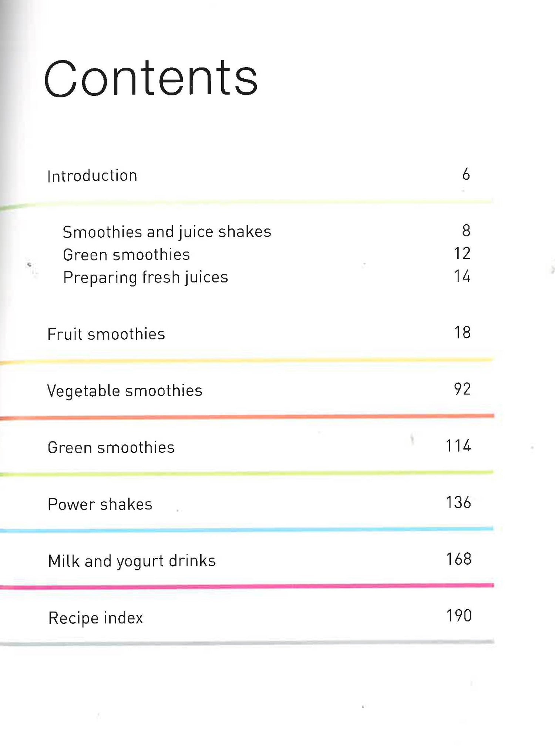Open the Recipe index entry
The width and height of the screenshot is (555, 756).
(95, 618)
